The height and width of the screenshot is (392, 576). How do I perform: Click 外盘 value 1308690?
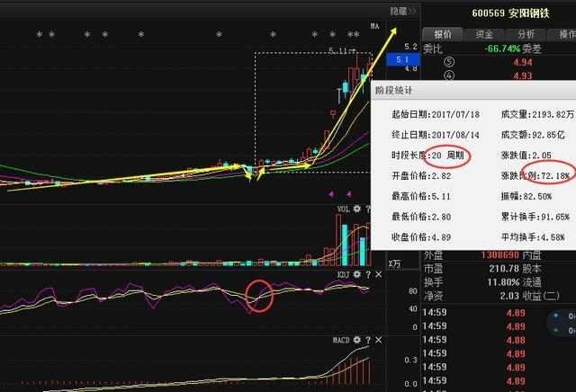(500, 254)
